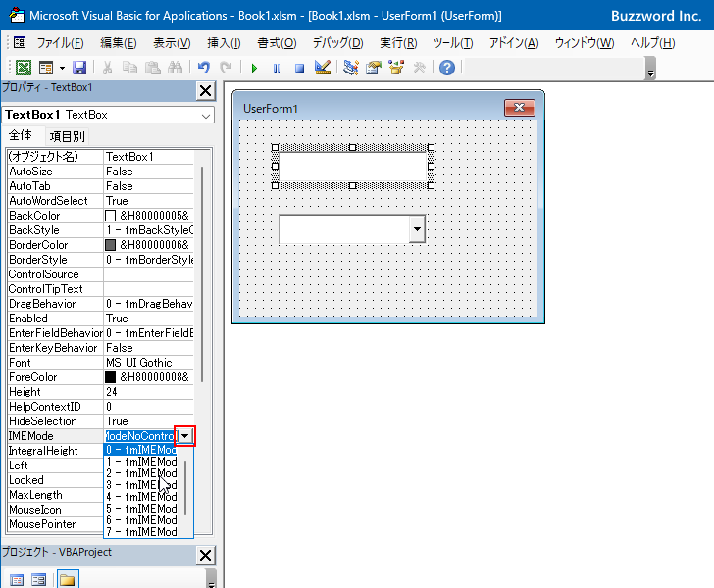
Task: Select option 5 - fmIMEMode in list
Action: click(x=140, y=509)
